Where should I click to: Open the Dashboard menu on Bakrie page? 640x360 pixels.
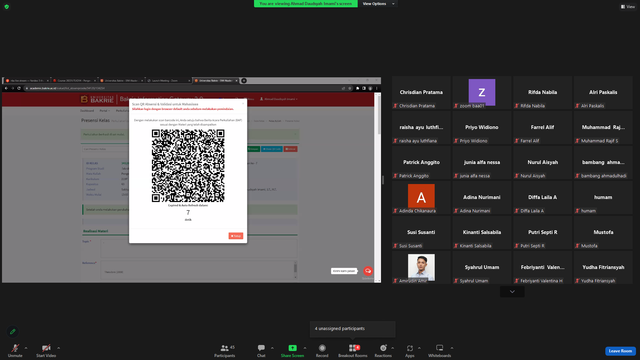point(87,111)
